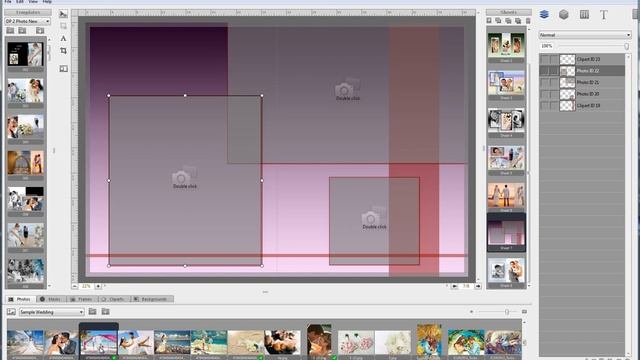640x360 pixels.
Task: Click the Sheets panel header
Action: [508, 12]
